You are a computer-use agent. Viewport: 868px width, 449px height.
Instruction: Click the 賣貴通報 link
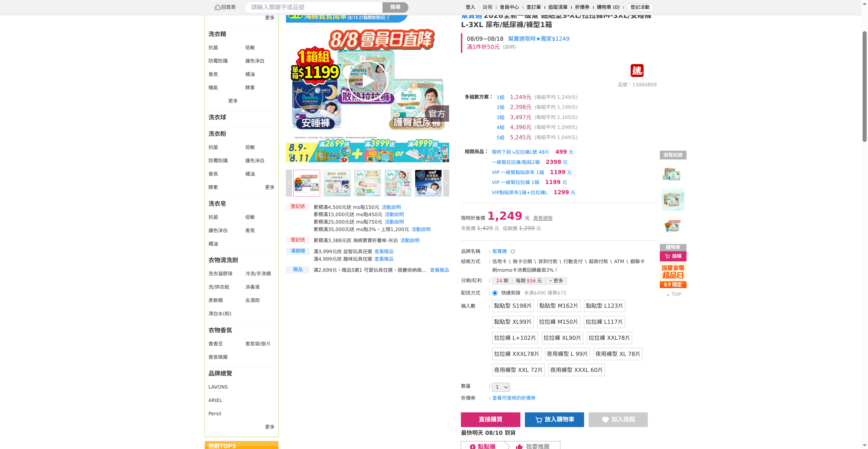(x=542, y=218)
